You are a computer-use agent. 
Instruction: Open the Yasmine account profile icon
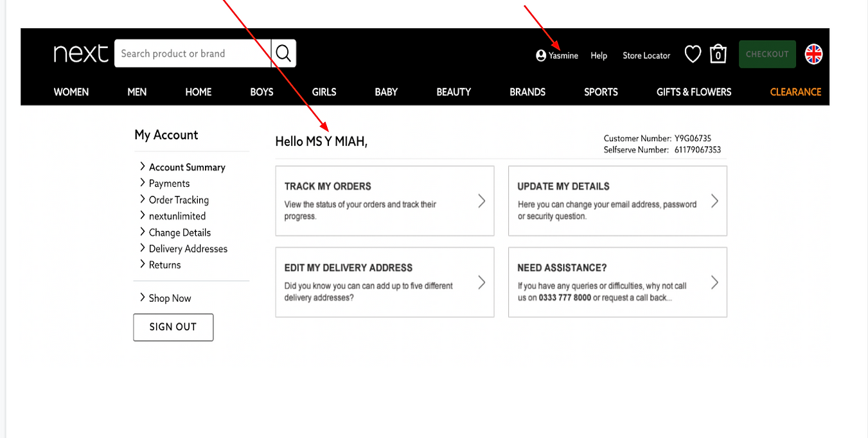coord(541,56)
